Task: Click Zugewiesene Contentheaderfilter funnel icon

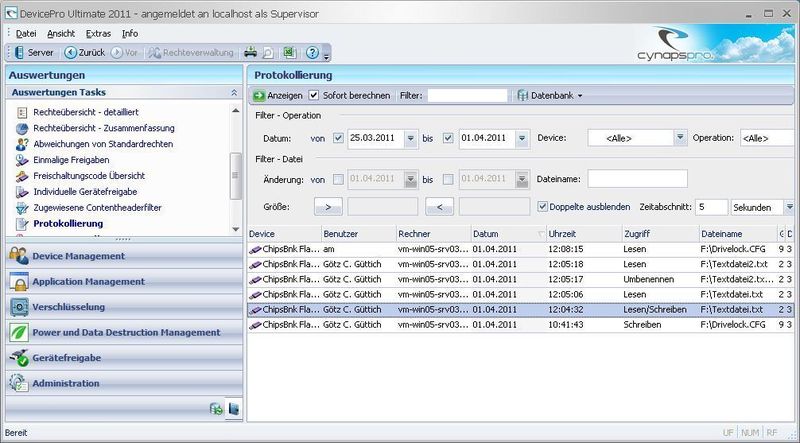Action: pyautogui.click(x=22, y=208)
